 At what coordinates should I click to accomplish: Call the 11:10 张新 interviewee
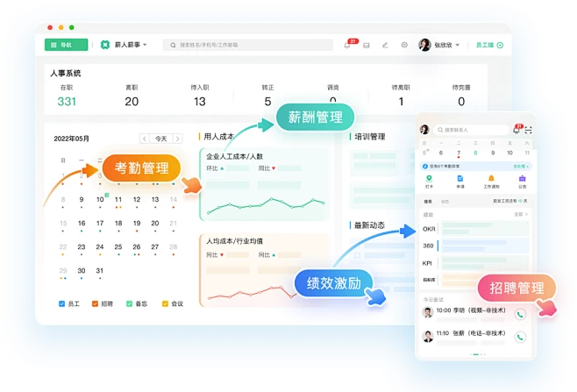[x=520, y=337]
